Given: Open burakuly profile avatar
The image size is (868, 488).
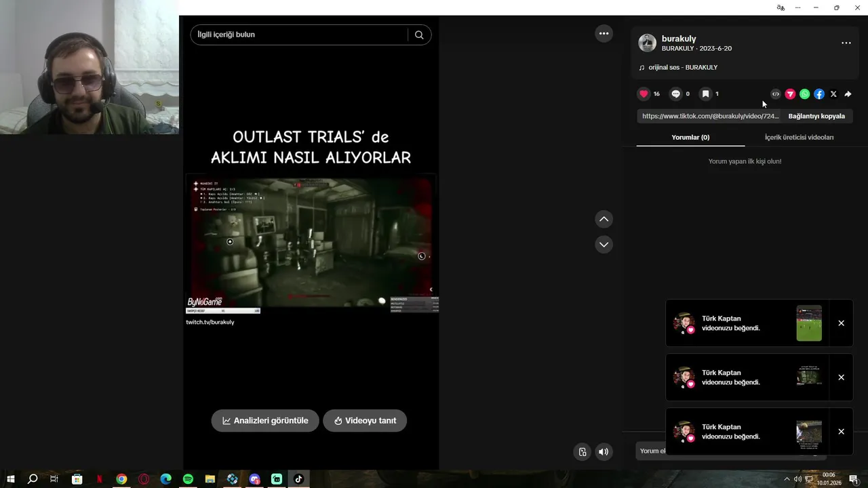Looking at the screenshot, I should coord(648,43).
